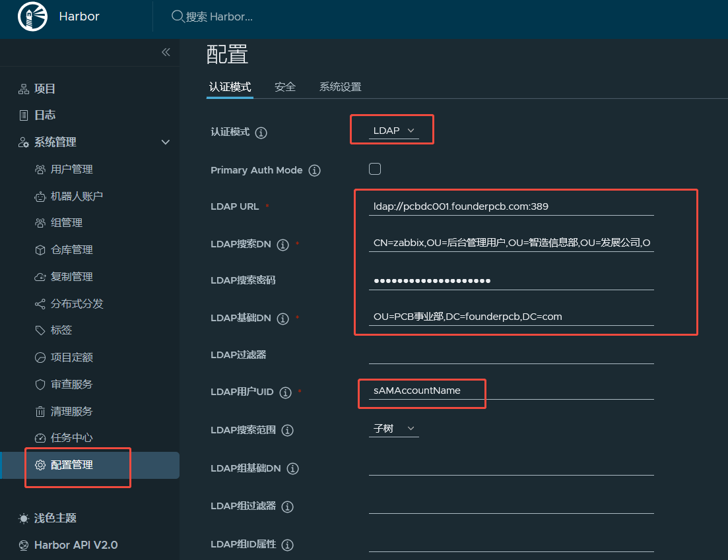Switch to the 安全 tab
Screen dimensions: 728x560
[x=285, y=87]
